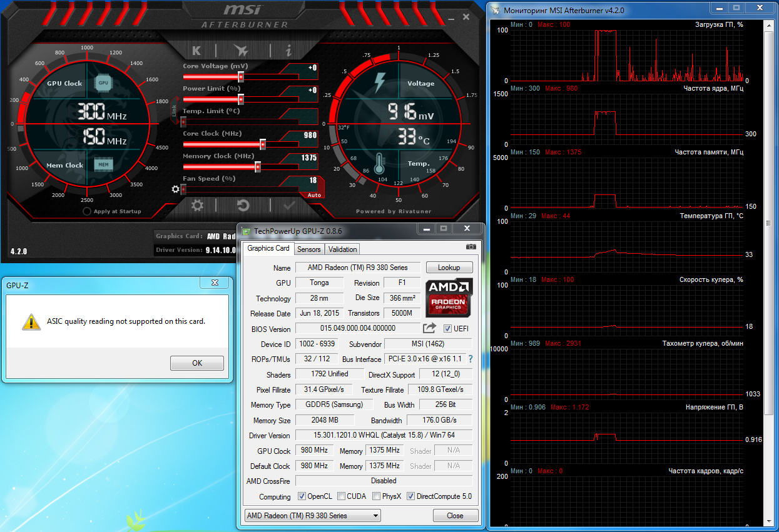Screen dimensions: 779x532
Task: Adjust the Fan Speed slider handle
Action: point(183,189)
